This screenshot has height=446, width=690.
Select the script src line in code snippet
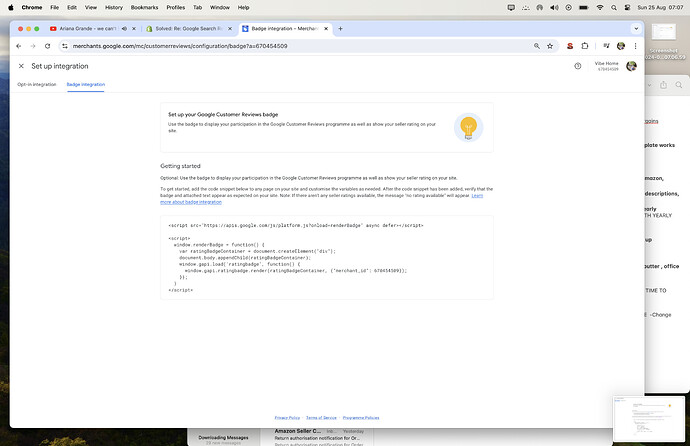click(296, 225)
